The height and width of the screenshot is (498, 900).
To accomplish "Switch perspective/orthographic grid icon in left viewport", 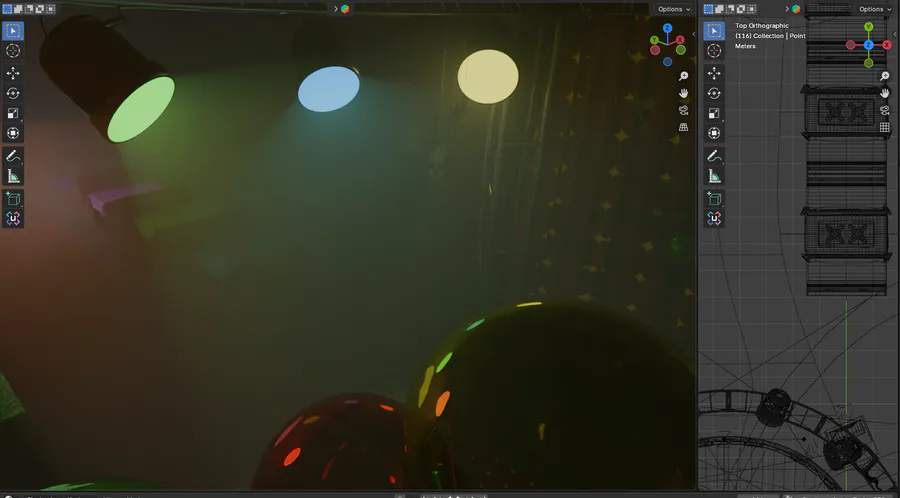I will [x=683, y=127].
